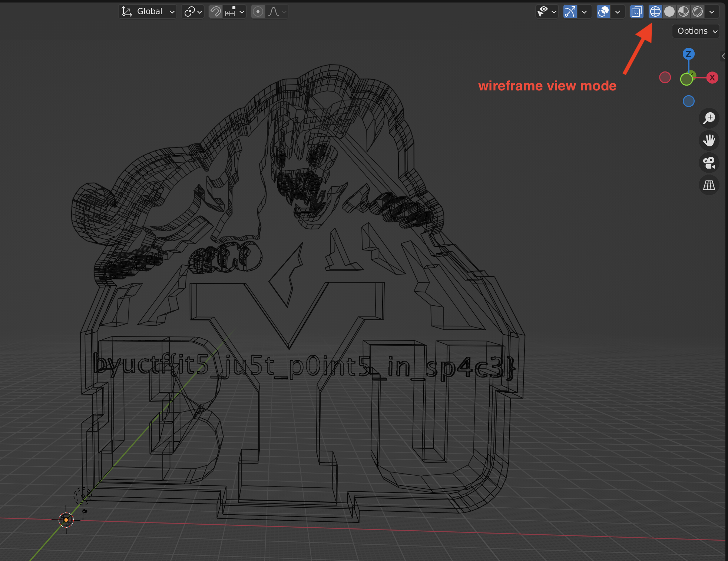Click the pan hand viewport icon

709,140
